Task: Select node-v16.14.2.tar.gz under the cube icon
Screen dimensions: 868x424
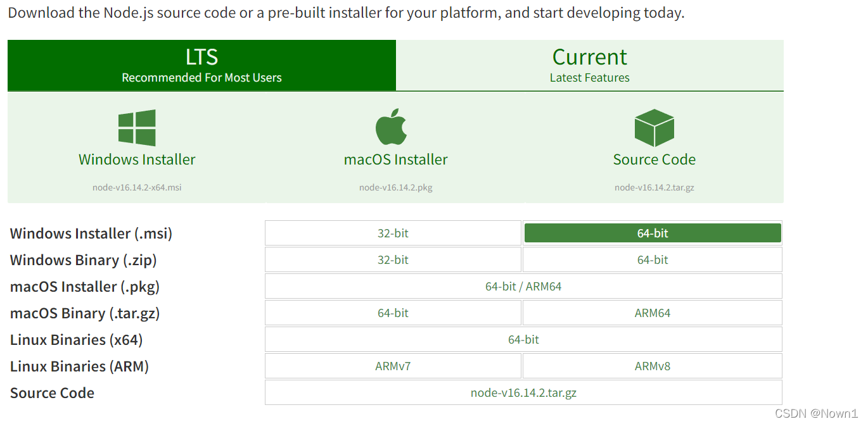Action: pyautogui.click(x=654, y=187)
